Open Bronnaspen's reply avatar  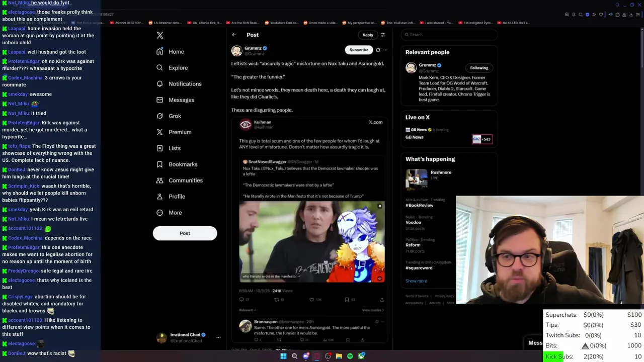(246, 326)
